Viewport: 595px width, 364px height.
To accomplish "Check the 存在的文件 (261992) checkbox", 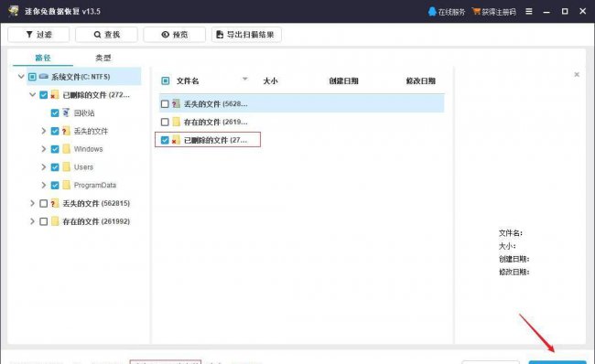I will (44, 221).
